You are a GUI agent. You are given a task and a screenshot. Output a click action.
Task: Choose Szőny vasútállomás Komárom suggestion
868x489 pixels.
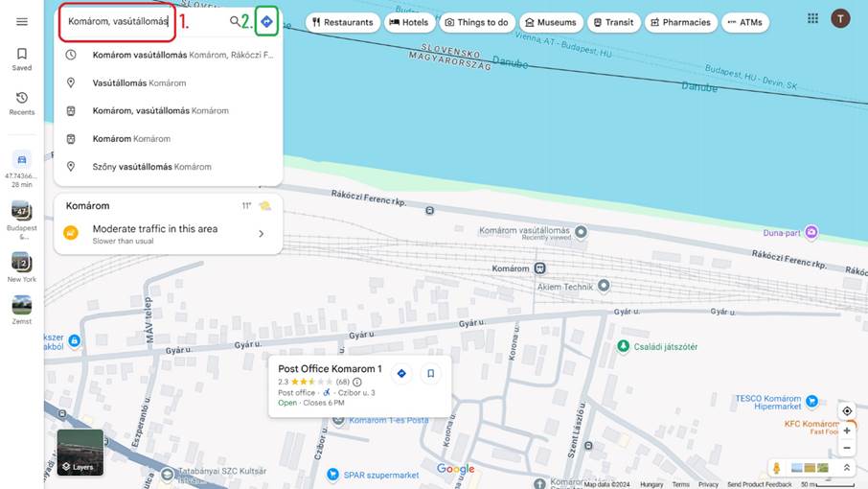(x=151, y=167)
